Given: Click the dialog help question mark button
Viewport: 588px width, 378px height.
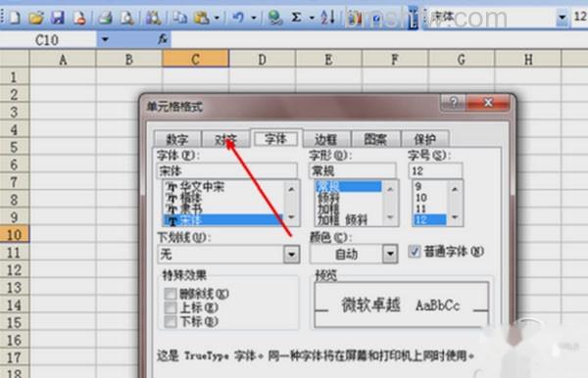Looking at the screenshot, I should tap(453, 102).
